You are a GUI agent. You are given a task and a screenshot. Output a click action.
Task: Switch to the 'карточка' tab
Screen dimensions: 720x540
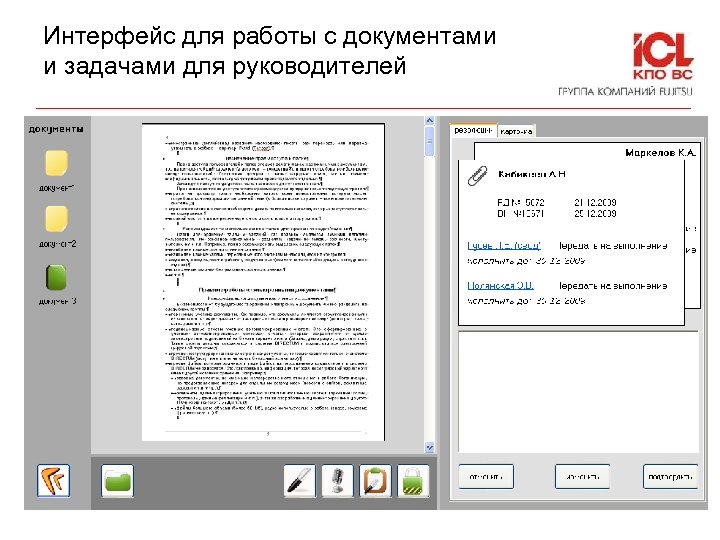coord(516,131)
